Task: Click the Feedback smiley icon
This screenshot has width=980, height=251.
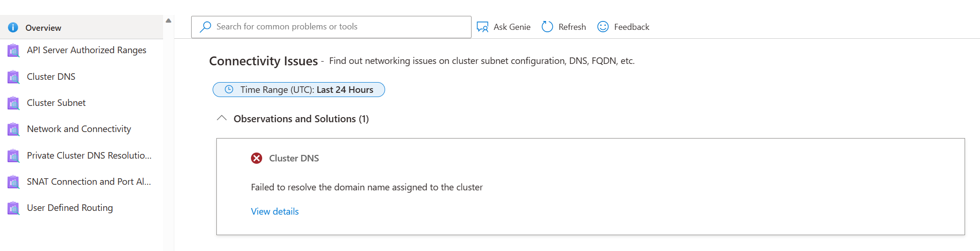Action: (603, 27)
